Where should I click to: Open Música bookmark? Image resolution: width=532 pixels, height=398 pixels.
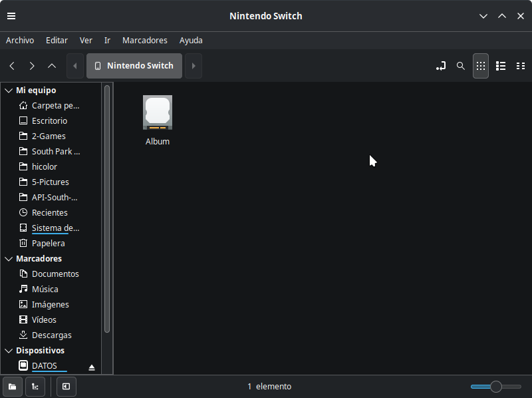(51, 290)
